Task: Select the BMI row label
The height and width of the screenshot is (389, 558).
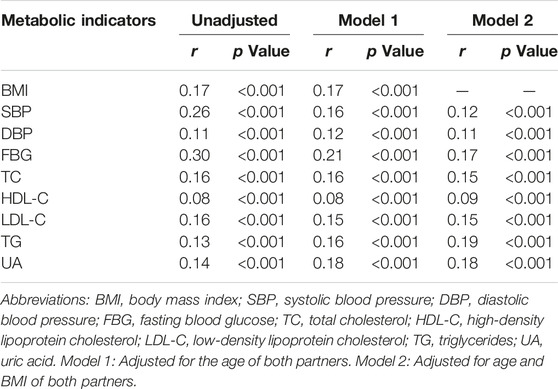Action: coord(15,91)
